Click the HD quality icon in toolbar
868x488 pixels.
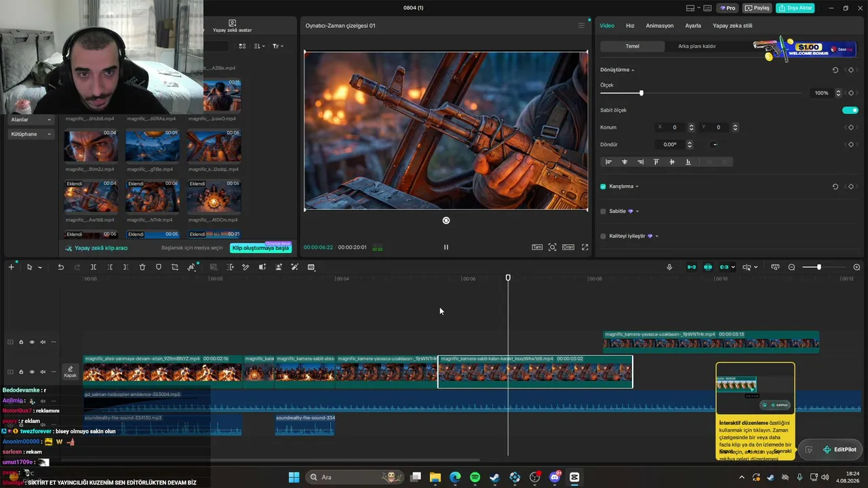311,267
